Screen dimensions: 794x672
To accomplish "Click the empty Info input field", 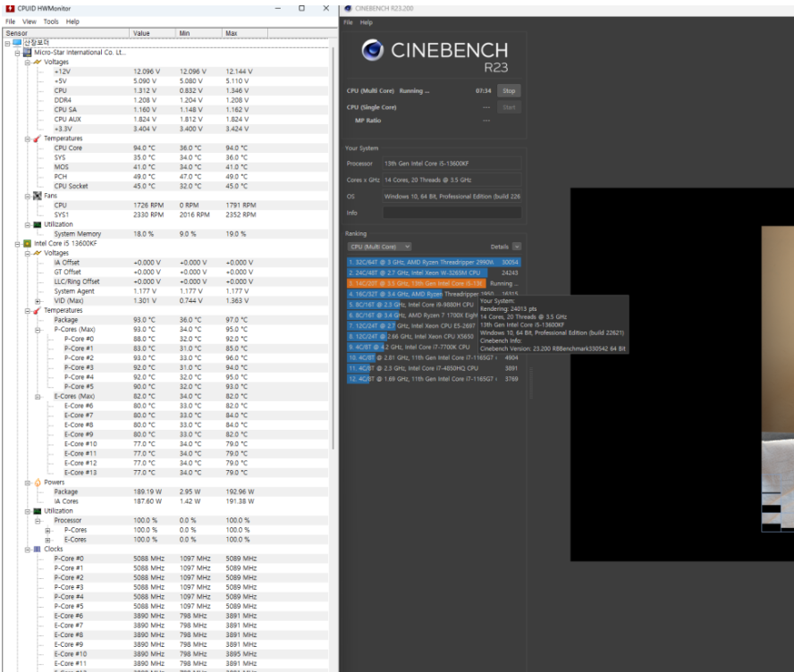I will click(x=452, y=213).
